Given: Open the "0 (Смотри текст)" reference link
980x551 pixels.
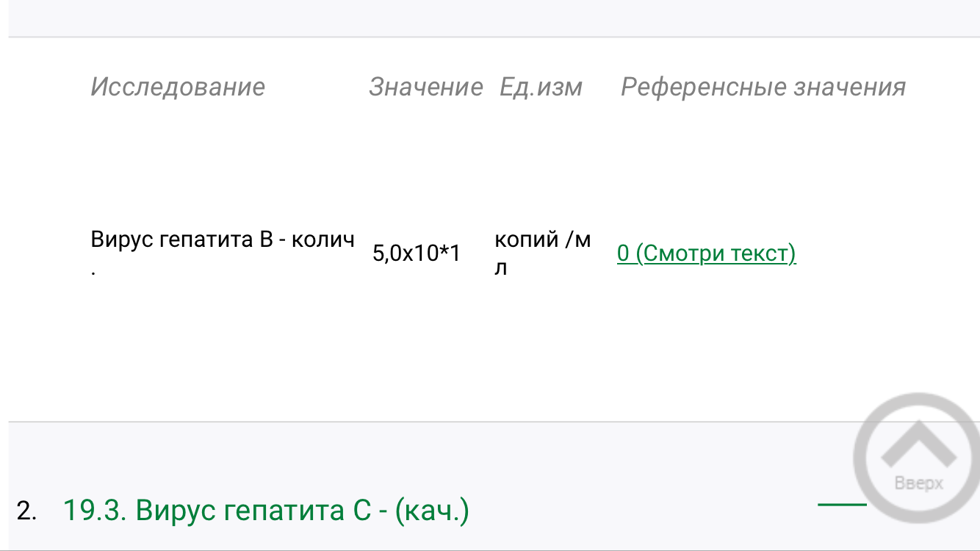Looking at the screenshot, I should 706,254.
